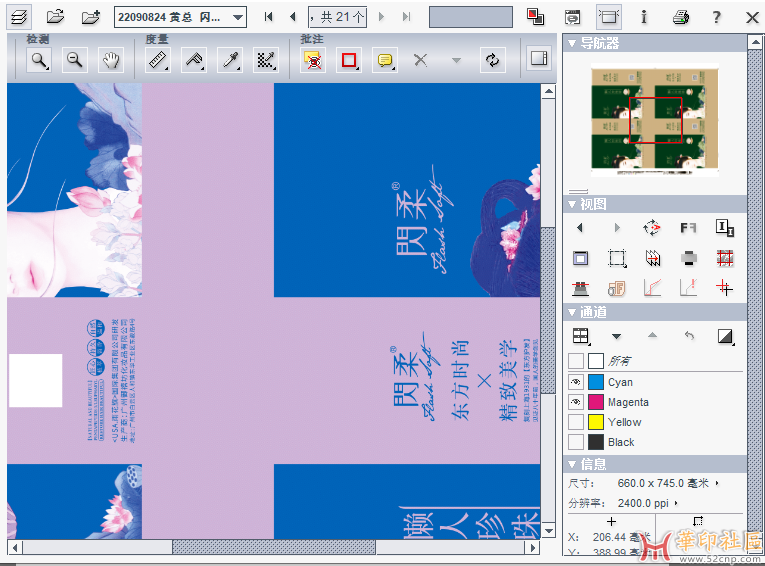Select the zoom in magnifier tool

pyautogui.click(x=39, y=60)
